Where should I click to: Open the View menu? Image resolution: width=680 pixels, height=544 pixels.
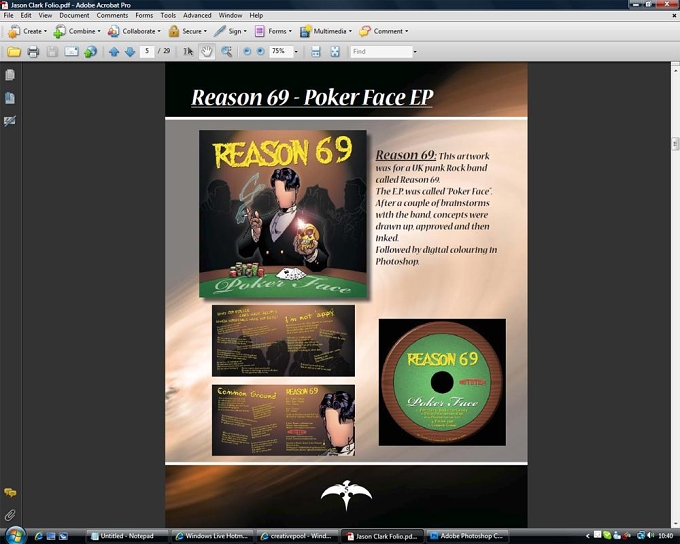45,15
